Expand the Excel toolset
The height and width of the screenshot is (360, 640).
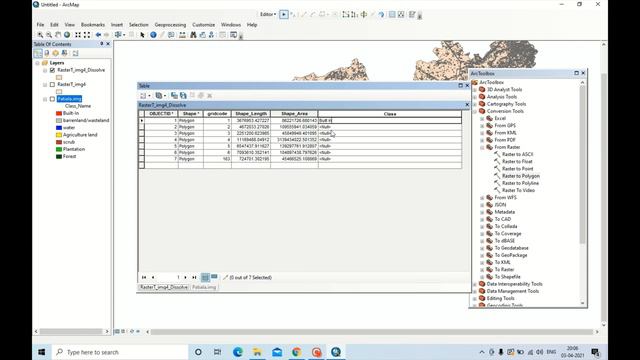[482, 118]
